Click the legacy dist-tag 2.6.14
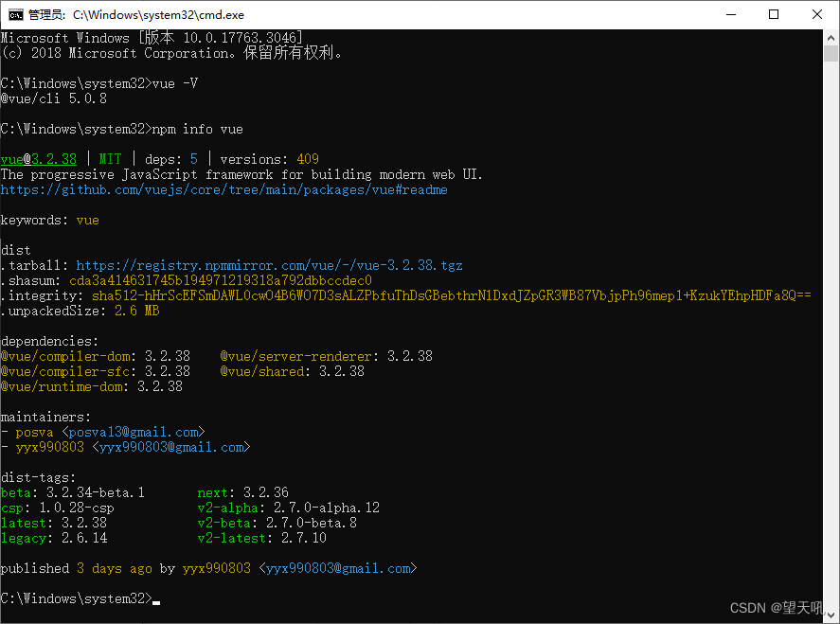 (54, 538)
